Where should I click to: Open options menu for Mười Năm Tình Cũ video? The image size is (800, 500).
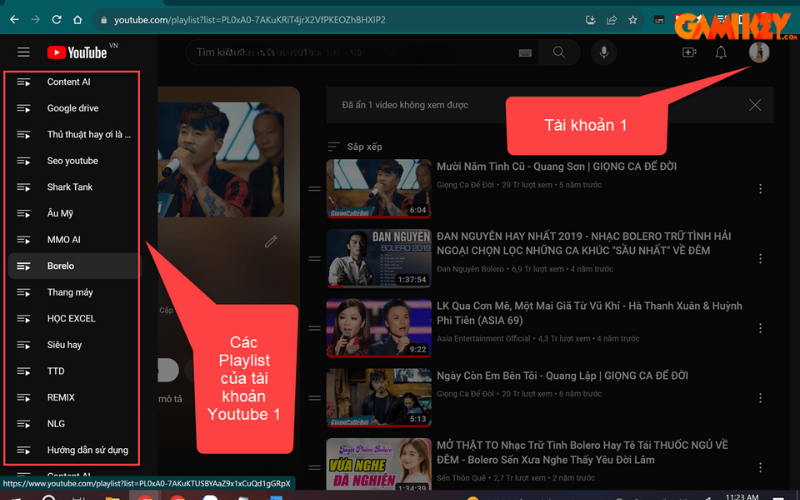[x=760, y=189]
